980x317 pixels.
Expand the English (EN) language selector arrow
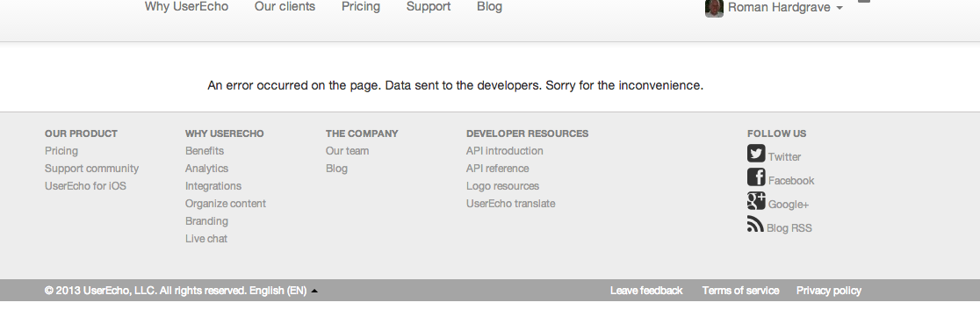pos(314,291)
